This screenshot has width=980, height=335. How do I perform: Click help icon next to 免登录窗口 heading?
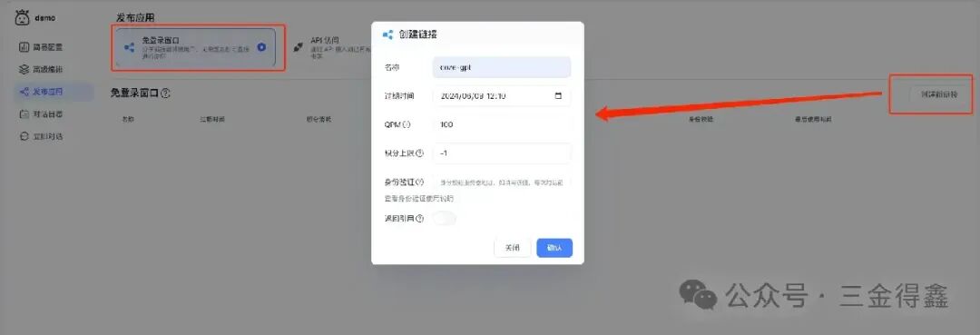tap(166, 94)
